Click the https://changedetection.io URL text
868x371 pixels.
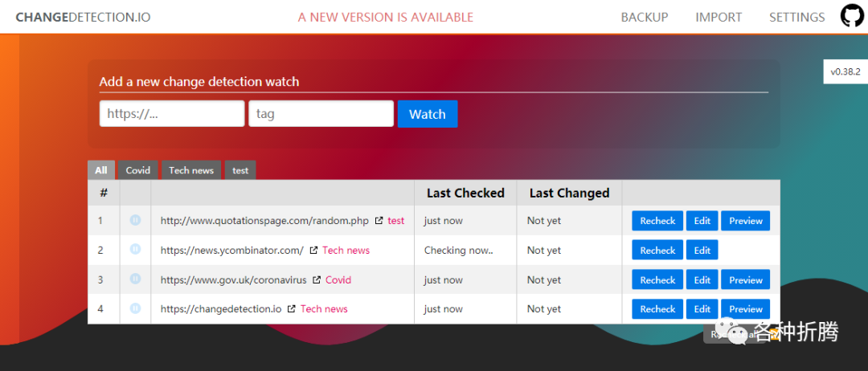pyautogui.click(x=221, y=308)
